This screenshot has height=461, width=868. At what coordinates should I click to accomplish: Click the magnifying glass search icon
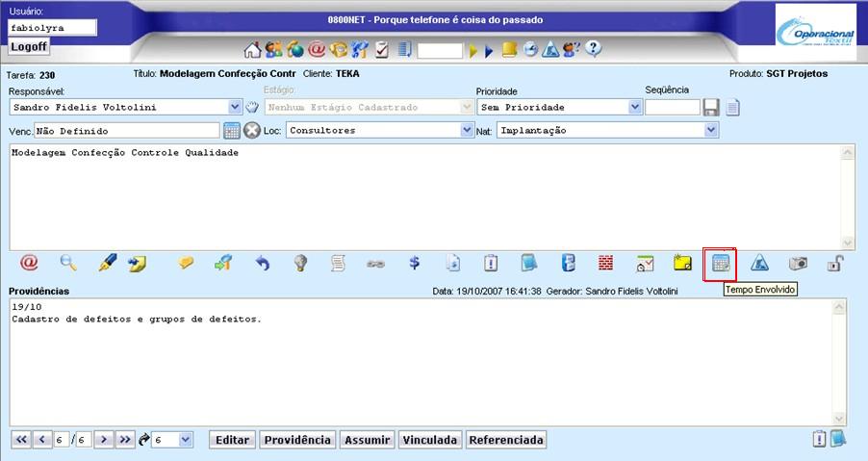68,262
